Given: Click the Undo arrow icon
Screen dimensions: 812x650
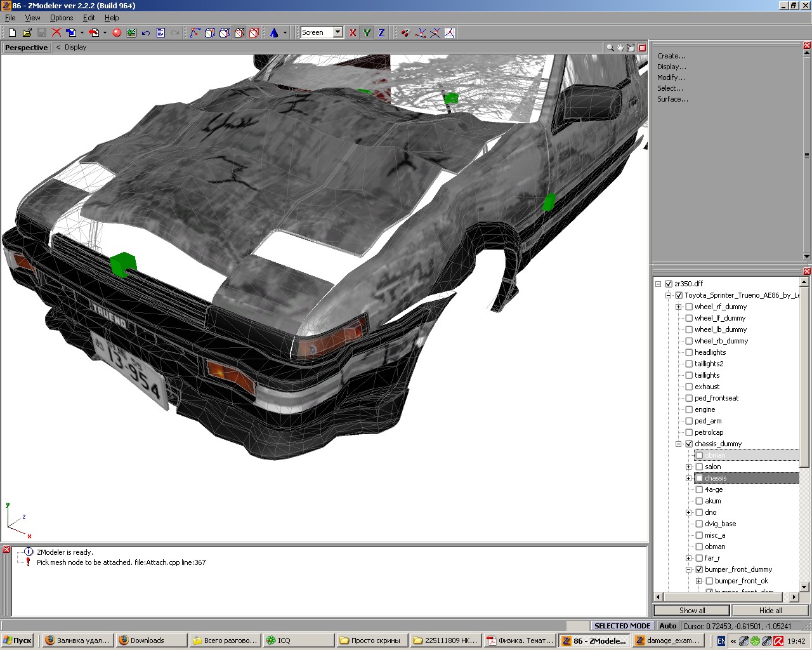Looking at the screenshot, I should [x=146, y=32].
